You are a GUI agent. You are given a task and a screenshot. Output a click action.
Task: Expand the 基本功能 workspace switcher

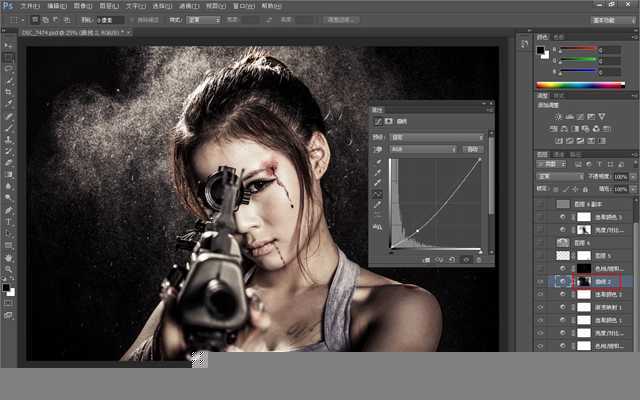[x=612, y=19]
